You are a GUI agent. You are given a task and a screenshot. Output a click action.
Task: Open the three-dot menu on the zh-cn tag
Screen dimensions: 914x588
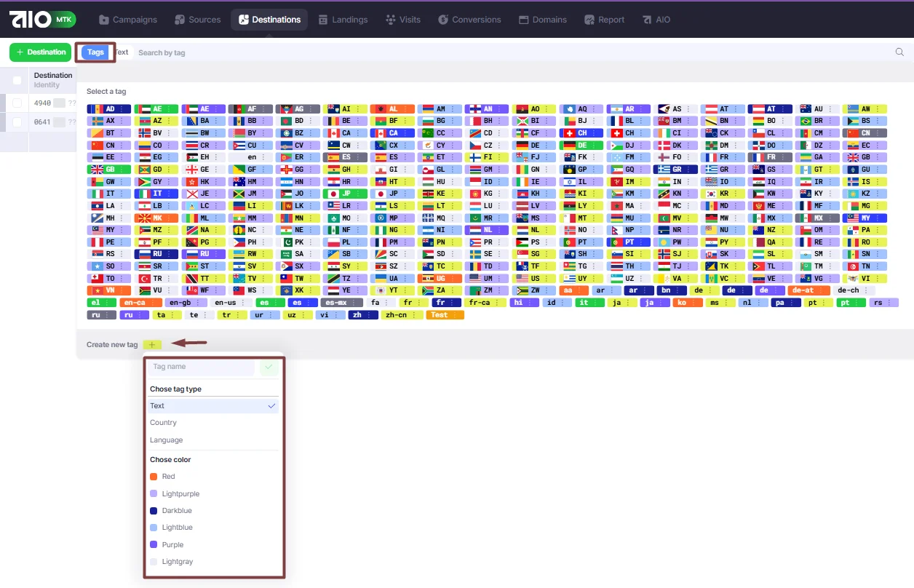click(x=415, y=315)
